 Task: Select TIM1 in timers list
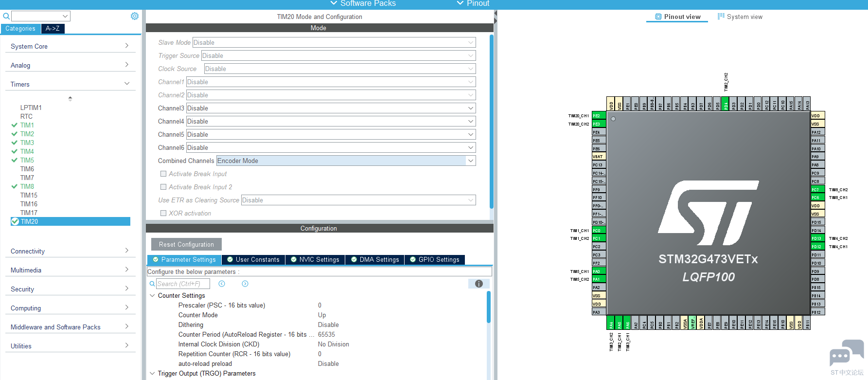click(x=27, y=125)
